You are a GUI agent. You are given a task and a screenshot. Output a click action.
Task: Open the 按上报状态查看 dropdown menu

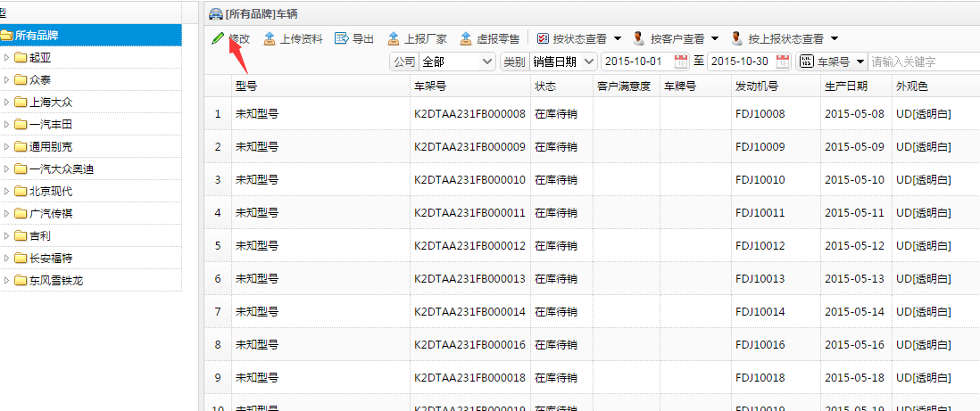(x=834, y=38)
